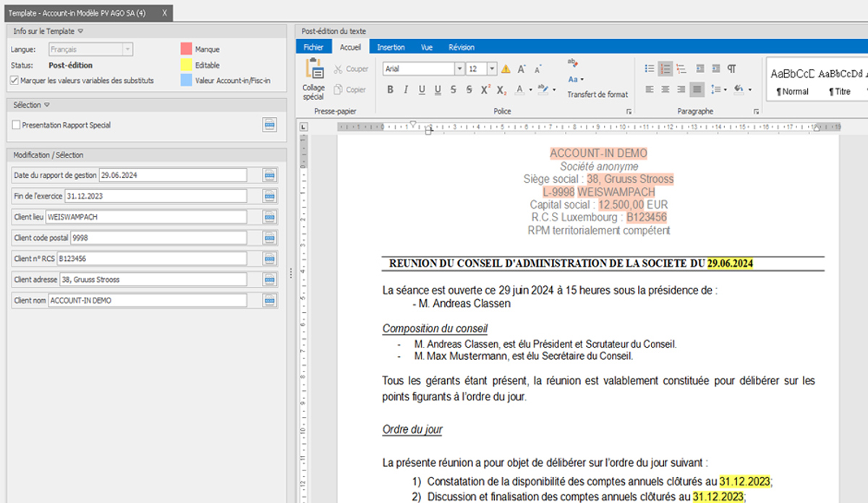Open the Paragraphe group dialog launcher

(756, 111)
